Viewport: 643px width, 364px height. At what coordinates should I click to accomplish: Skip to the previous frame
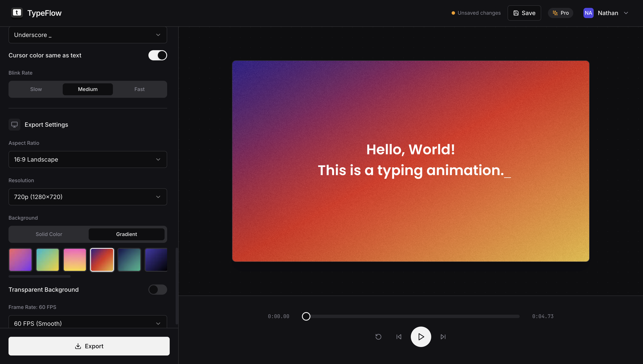[399, 337]
